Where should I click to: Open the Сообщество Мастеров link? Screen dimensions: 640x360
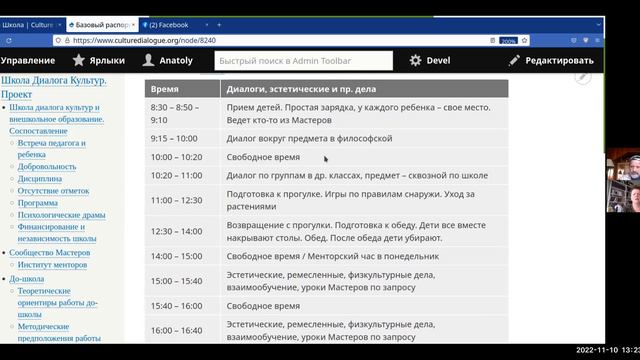49,253
